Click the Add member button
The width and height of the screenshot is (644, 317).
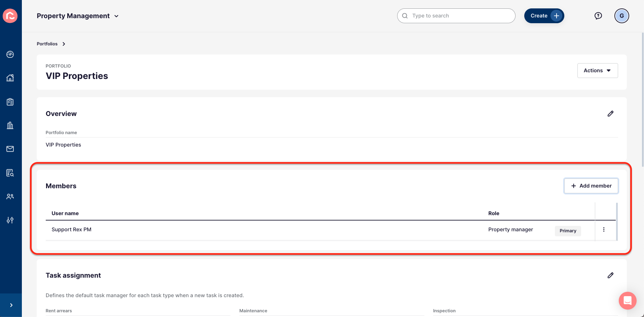coord(591,186)
